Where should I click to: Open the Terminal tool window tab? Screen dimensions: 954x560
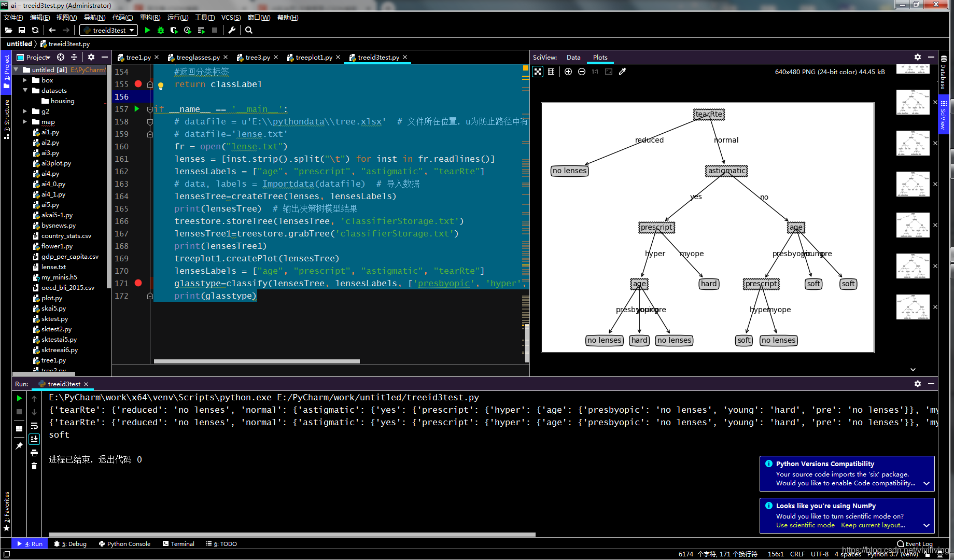point(179,543)
